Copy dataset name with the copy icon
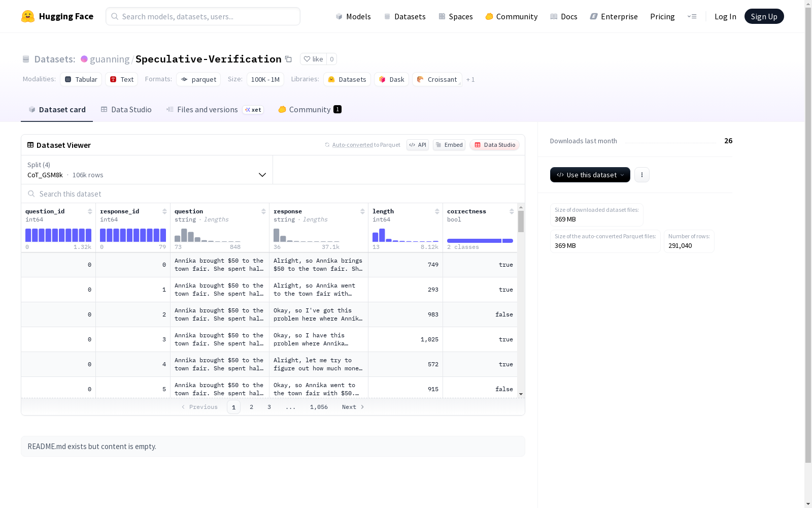The height and width of the screenshot is (508, 812). 288,59
